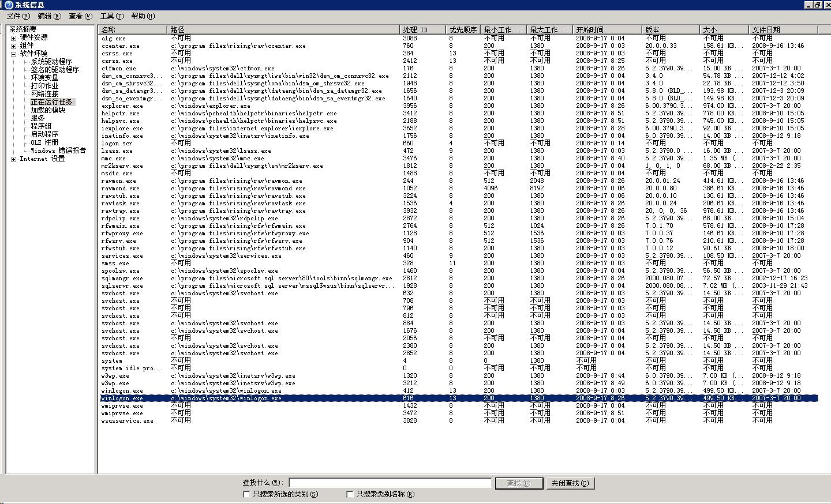Select 系统摘要 in the tree
The image size is (831, 504).
tap(23, 29)
